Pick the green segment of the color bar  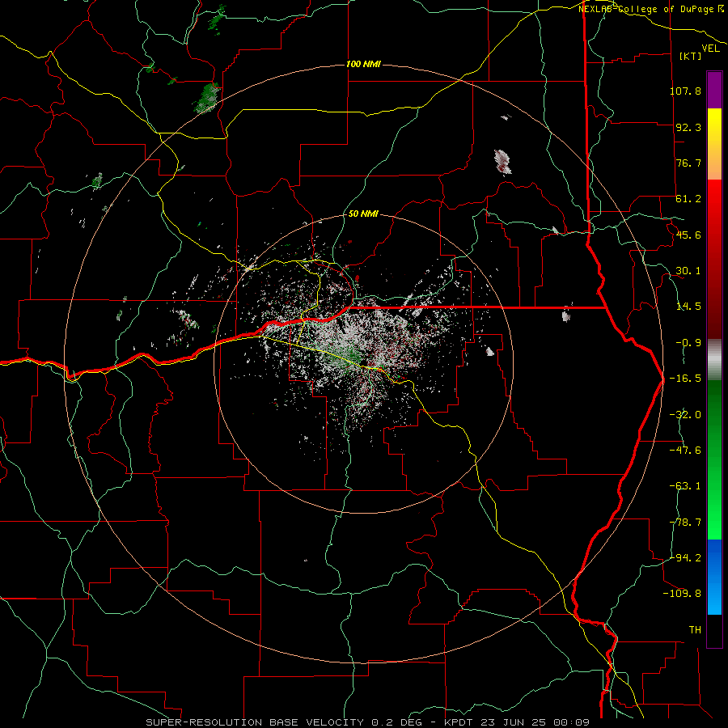click(x=714, y=459)
